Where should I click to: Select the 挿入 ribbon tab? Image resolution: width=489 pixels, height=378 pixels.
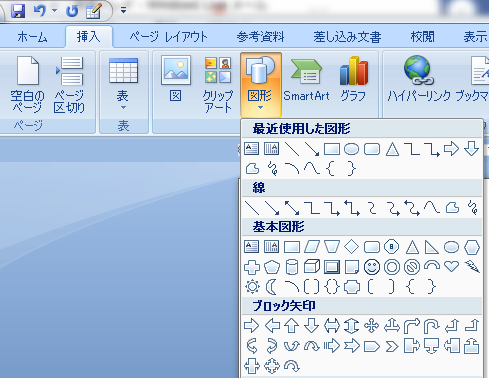pyautogui.click(x=88, y=37)
